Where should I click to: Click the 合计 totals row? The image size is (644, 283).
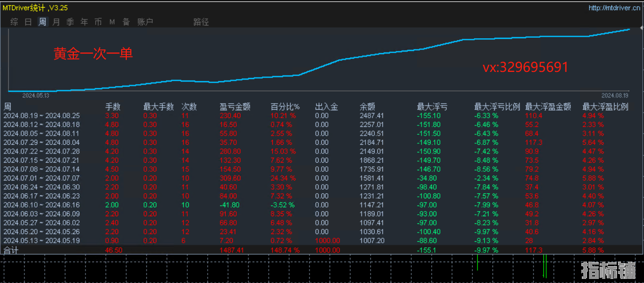[x=322, y=250]
